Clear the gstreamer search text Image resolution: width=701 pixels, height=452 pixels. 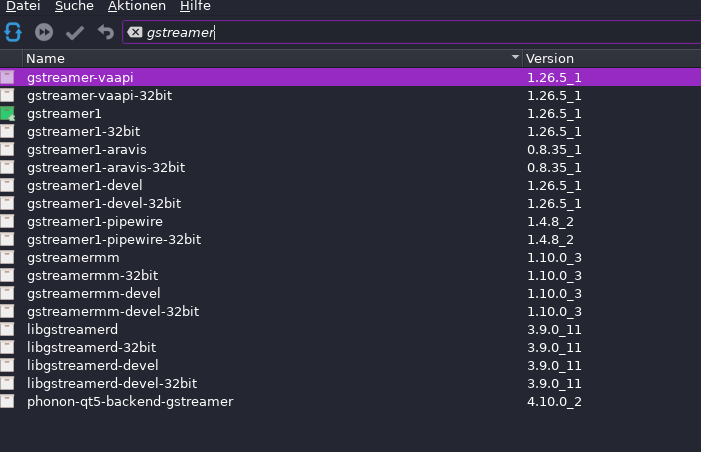[x=135, y=32]
